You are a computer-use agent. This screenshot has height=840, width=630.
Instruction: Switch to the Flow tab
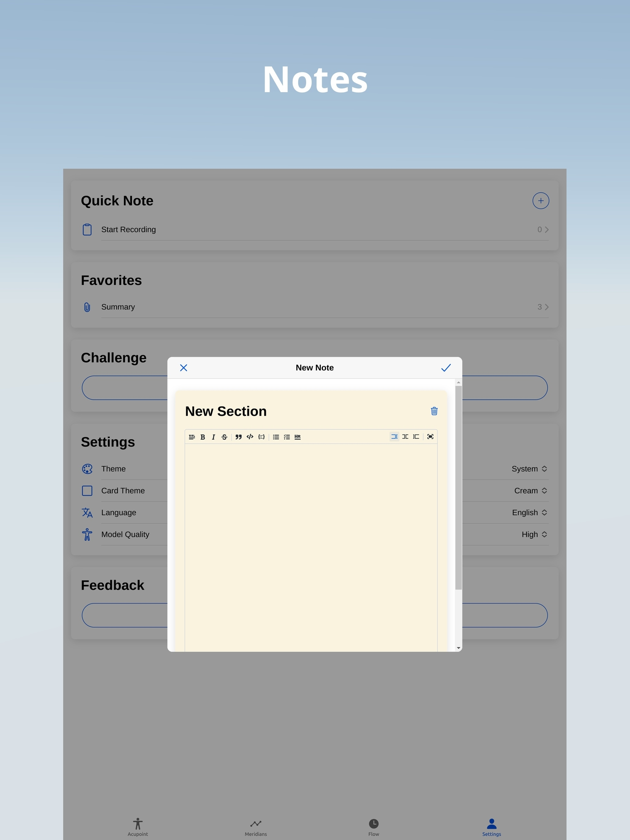374,827
